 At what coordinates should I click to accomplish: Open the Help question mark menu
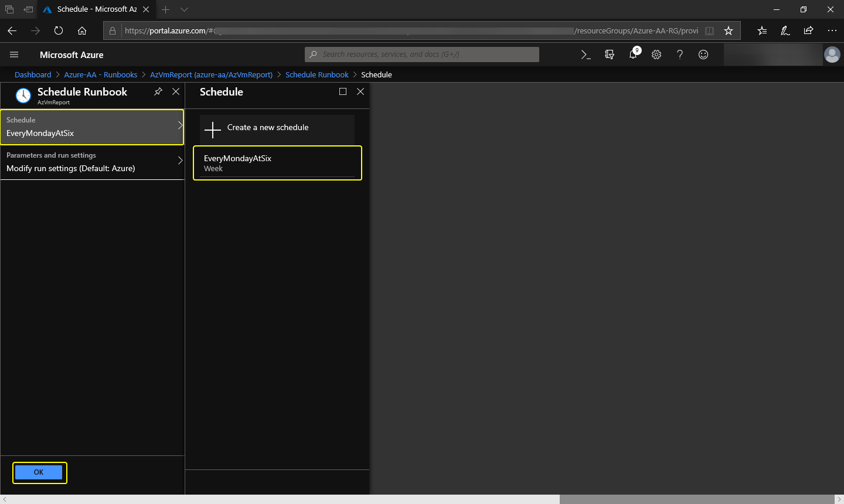[x=680, y=55]
